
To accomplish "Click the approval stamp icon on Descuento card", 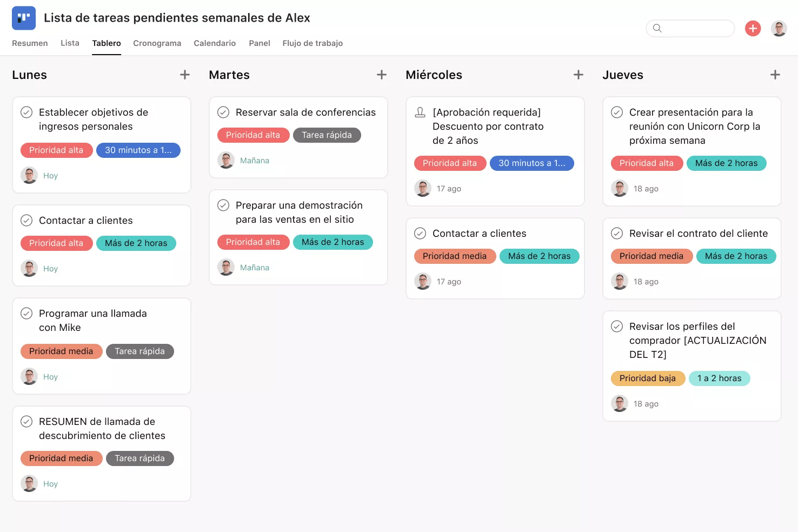I will (x=420, y=112).
